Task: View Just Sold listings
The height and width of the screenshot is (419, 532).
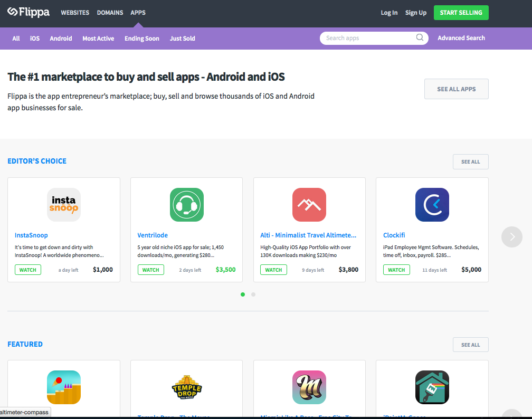Action: coord(182,39)
